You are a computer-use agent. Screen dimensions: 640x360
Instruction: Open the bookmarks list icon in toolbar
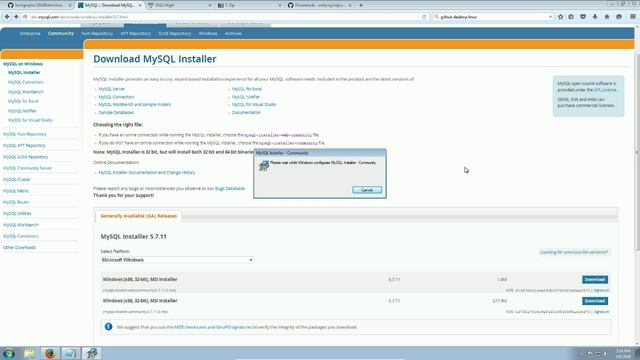571,17
